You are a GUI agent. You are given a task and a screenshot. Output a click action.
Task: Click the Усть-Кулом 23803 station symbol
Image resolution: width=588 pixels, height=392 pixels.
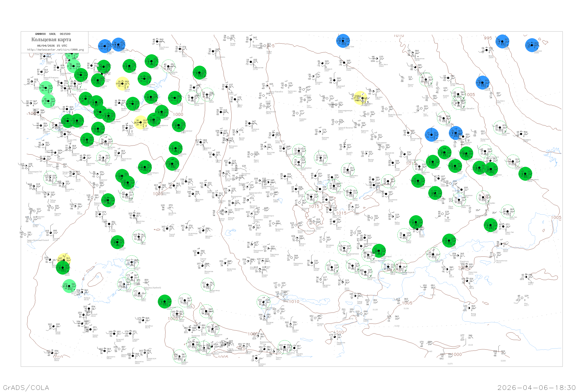click(157, 42)
